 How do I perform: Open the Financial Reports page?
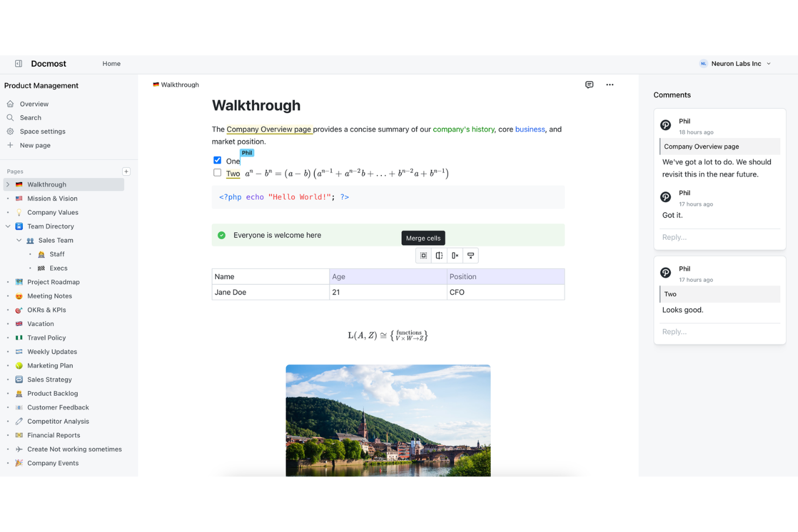click(x=54, y=436)
